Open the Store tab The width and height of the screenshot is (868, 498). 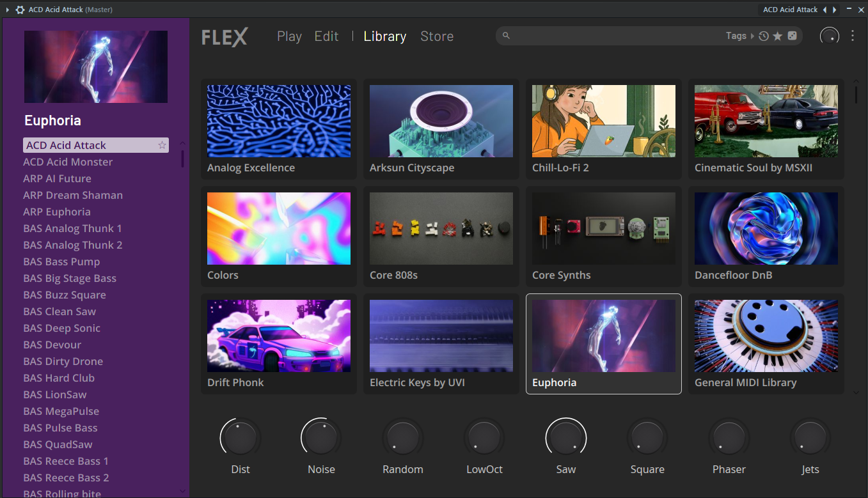437,36
